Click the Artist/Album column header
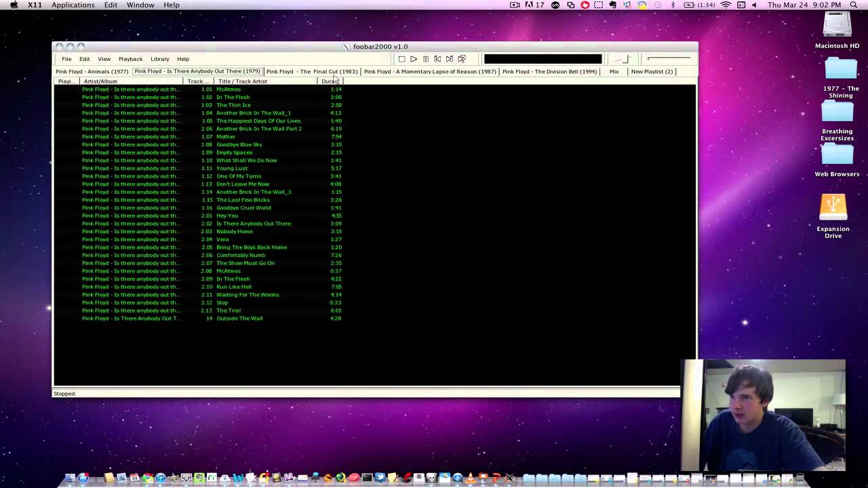This screenshot has height=488, width=868. click(132, 81)
